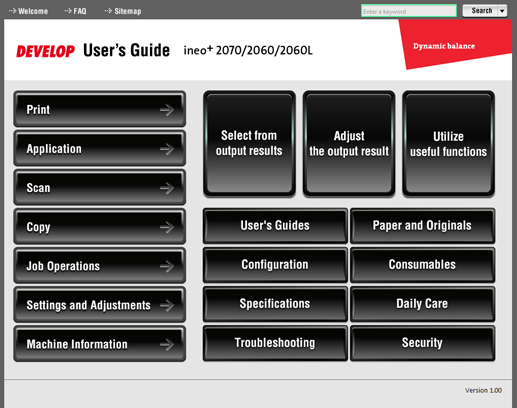Image resolution: width=517 pixels, height=408 pixels.
Task: Open the Print section
Action: (100, 109)
